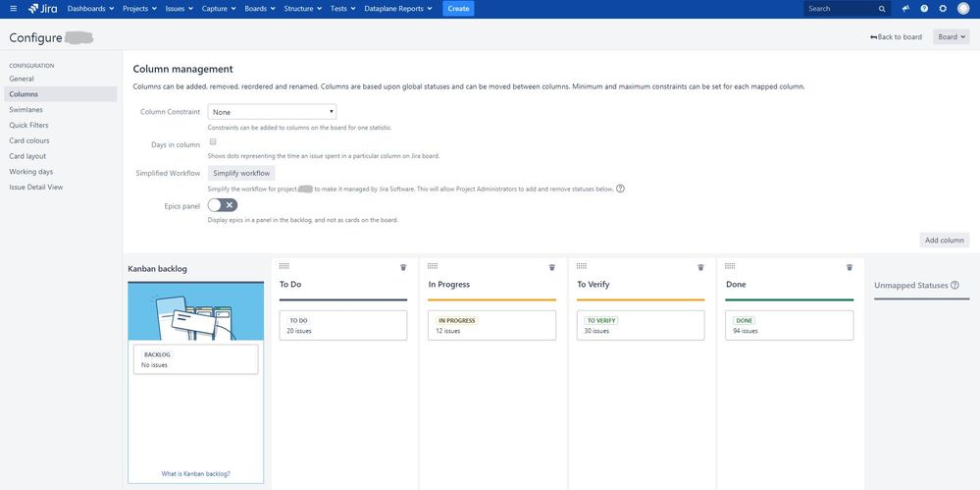The image size is (980, 490).
Task: Open the administration gear icon
Action: pyautogui.click(x=943, y=9)
